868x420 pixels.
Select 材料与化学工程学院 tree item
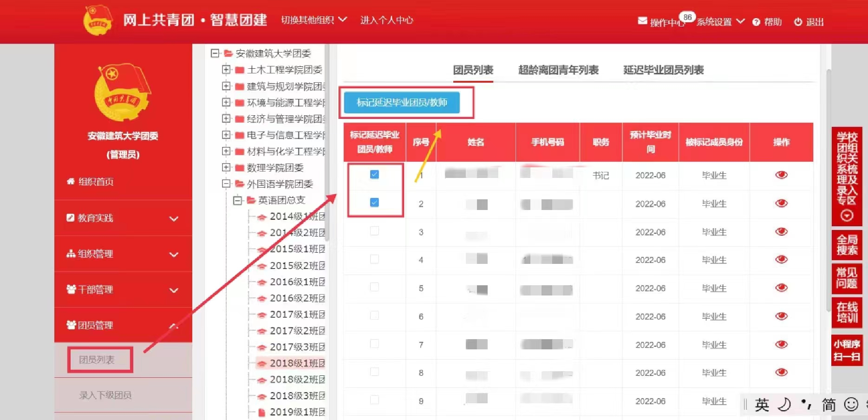(280, 151)
